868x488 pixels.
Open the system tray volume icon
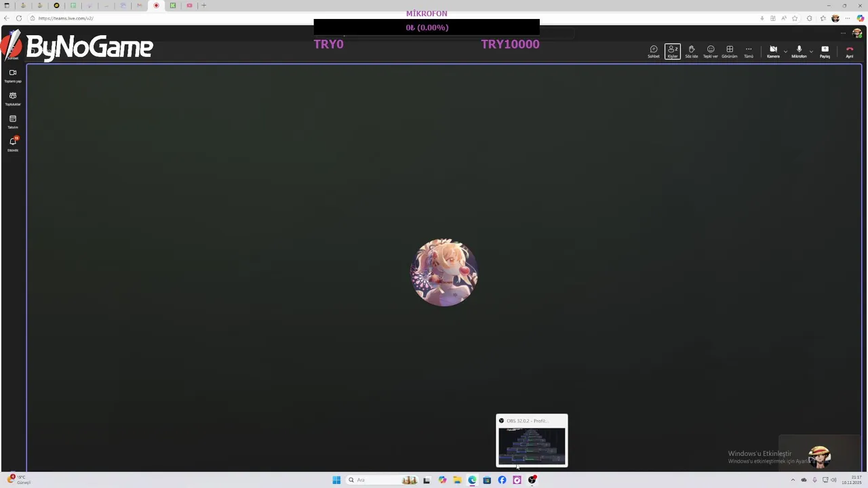834,480
